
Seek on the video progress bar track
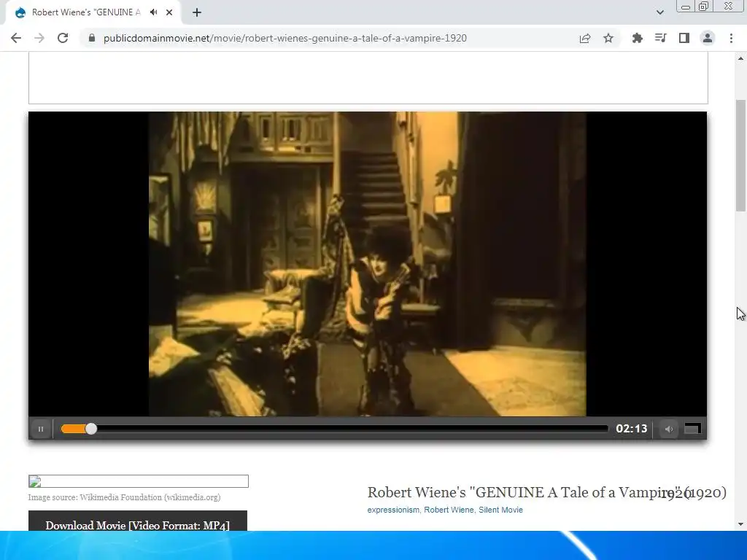pyautogui.click(x=334, y=429)
